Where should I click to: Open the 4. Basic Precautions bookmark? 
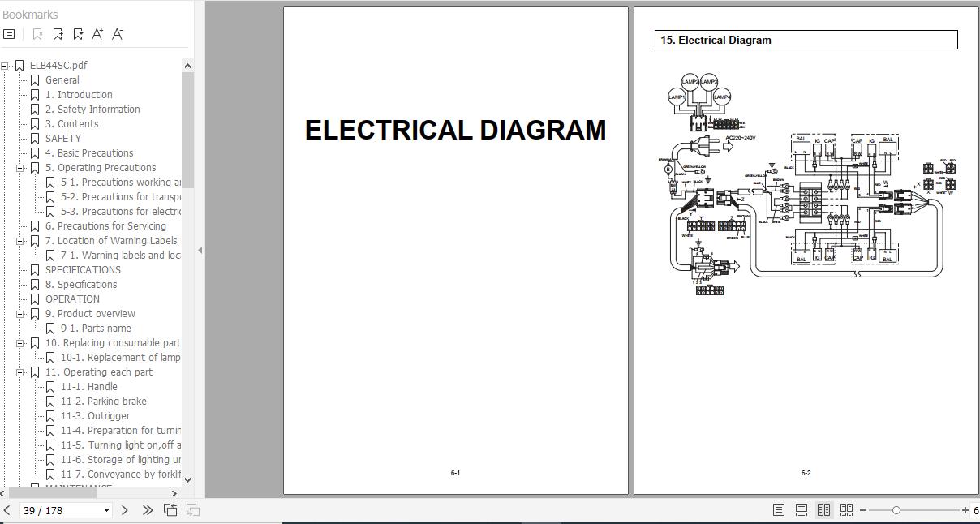tap(89, 153)
